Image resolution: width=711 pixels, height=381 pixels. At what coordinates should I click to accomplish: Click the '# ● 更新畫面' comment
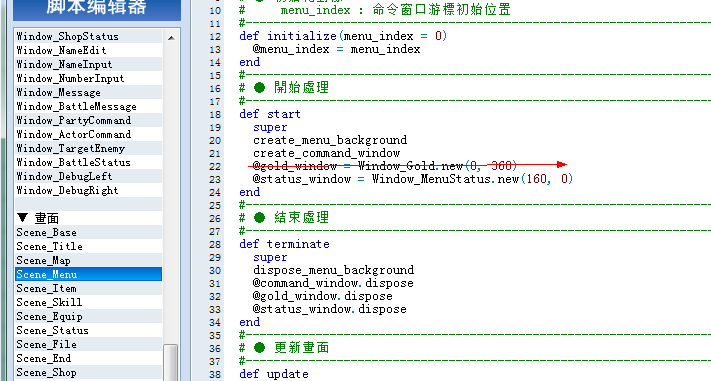click(284, 348)
